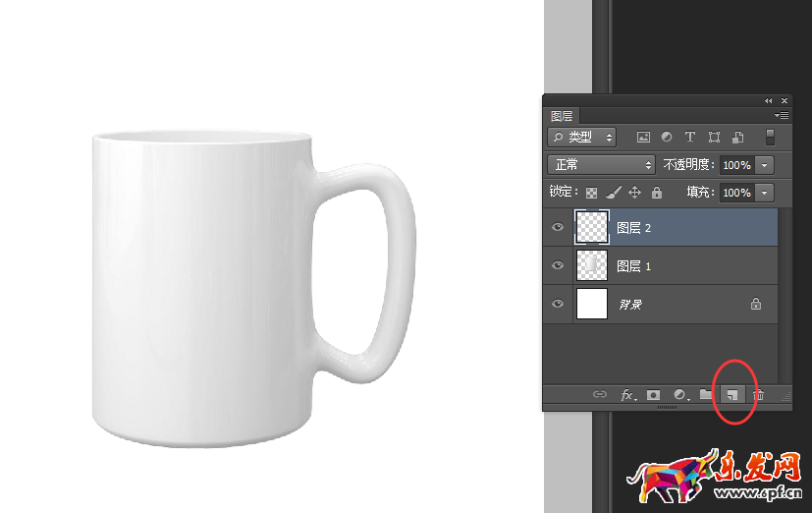Click the Delete Layer trash icon
Image resolution: width=812 pixels, height=513 pixels.
(758, 395)
